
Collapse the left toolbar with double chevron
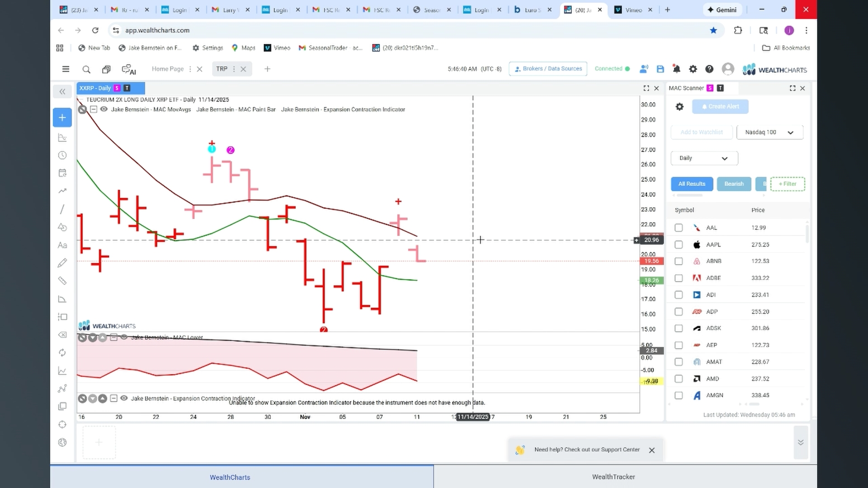click(62, 92)
